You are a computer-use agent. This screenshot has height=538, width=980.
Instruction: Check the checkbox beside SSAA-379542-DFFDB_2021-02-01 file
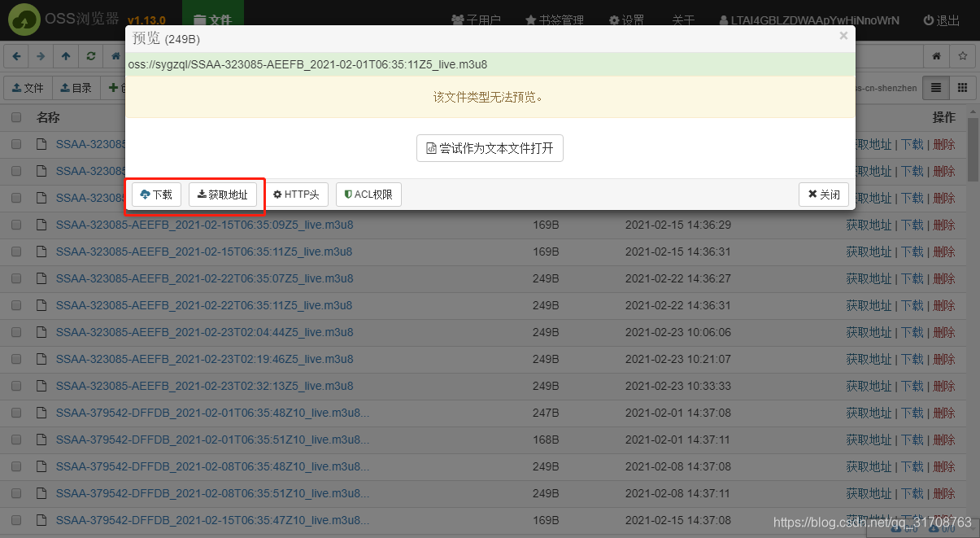tap(18, 413)
